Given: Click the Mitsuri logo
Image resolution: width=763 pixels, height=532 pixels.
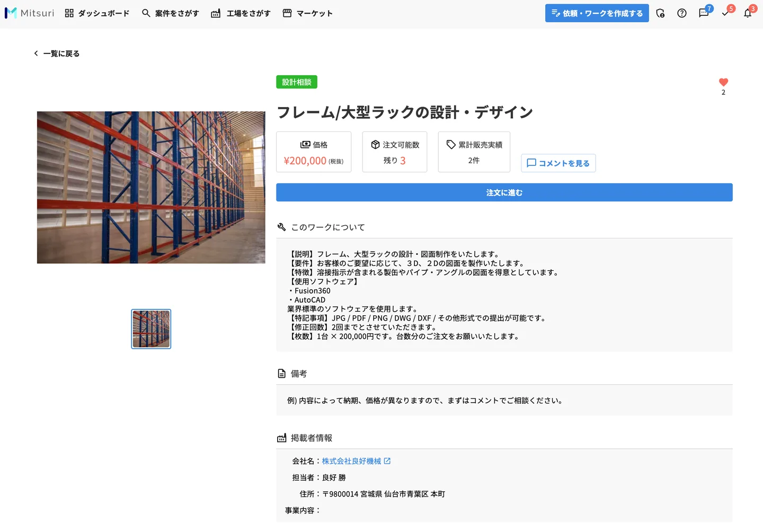Looking at the screenshot, I should click(30, 13).
